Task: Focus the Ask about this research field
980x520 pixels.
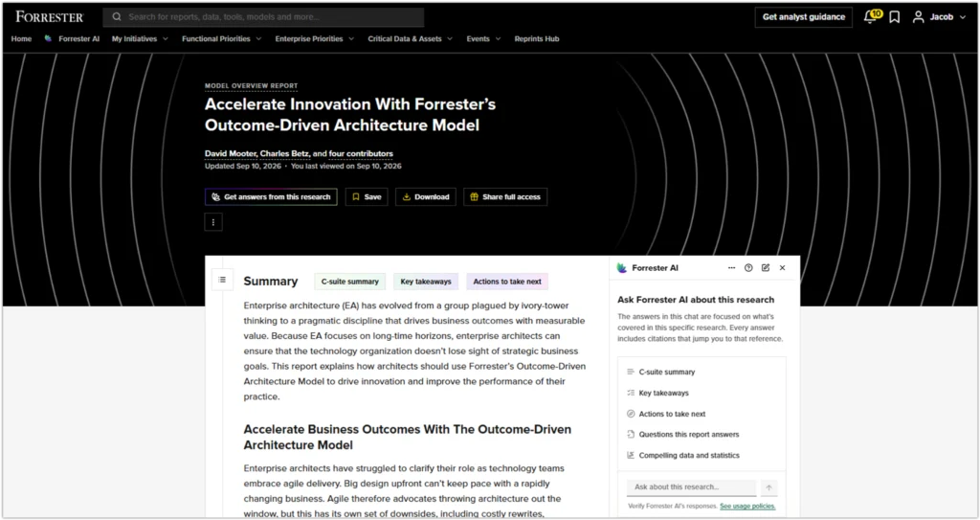Action: 691,486
